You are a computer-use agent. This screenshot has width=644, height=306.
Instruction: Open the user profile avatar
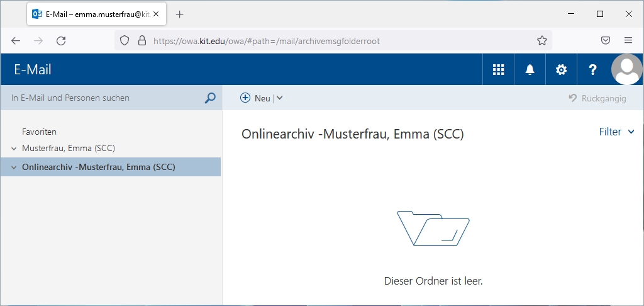[x=626, y=69]
